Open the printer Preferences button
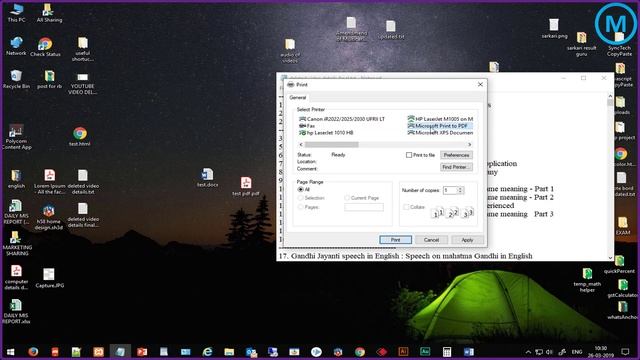Viewport: 640px width, 360px height. pyautogui.click(x=456, y=155)
